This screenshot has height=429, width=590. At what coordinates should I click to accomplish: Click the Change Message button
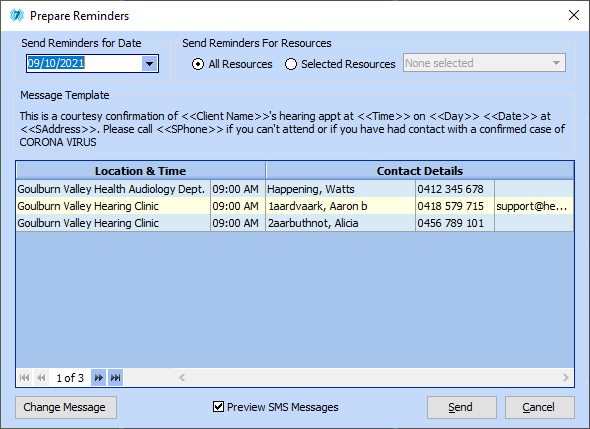point(66,407)
